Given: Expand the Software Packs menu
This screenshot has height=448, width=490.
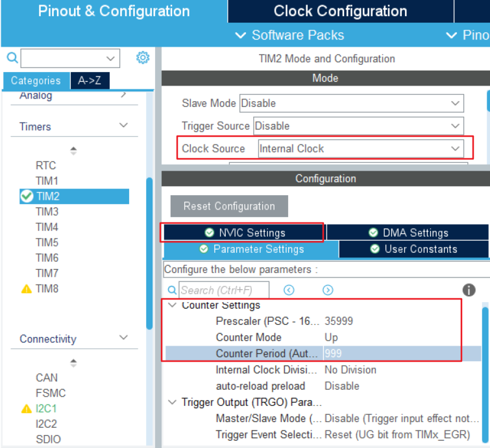Looking at the screenshot, I should point(289,35).
